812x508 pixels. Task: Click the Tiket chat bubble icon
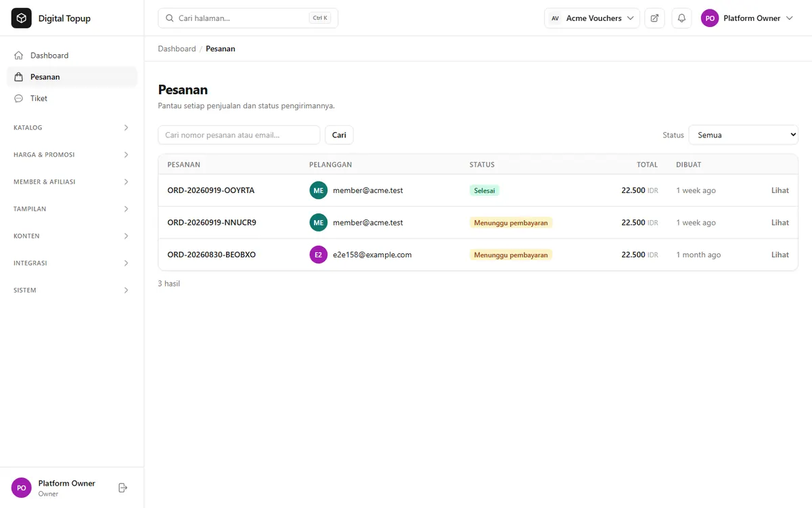(18, 98)
